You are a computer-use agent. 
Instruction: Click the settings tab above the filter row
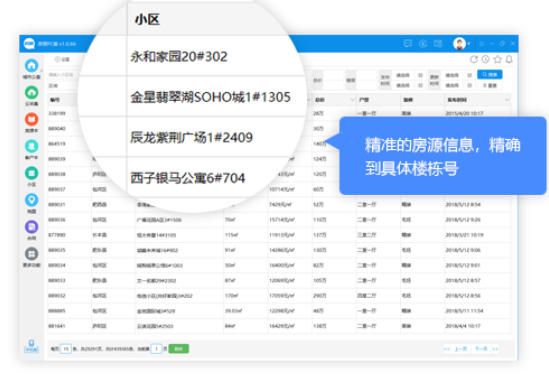click(x=62, y=59)
